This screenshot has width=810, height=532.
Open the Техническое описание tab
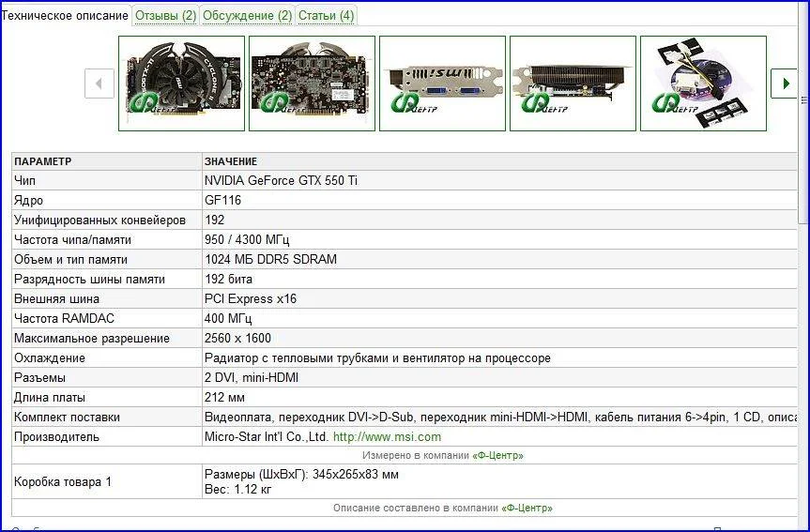click(x=65, y=16)
